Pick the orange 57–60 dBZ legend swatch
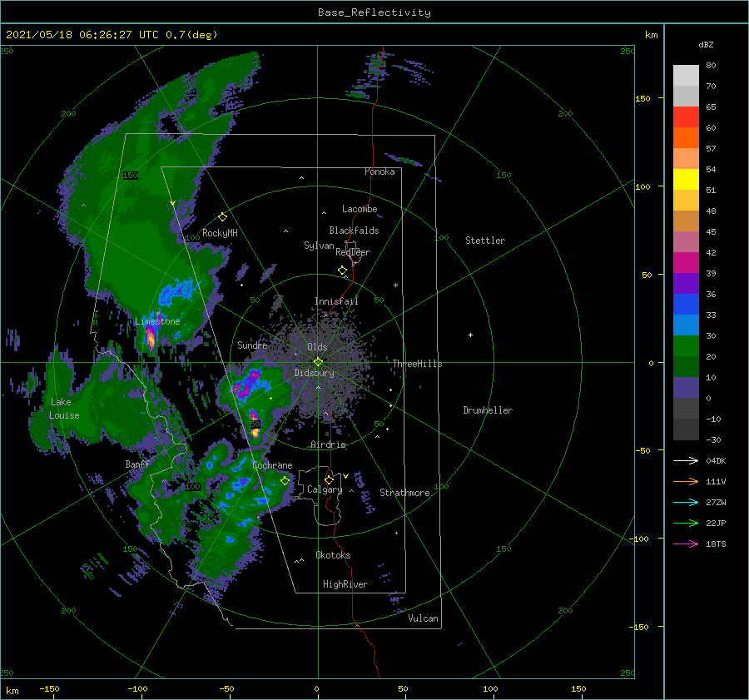 click(x=686, y=138)
